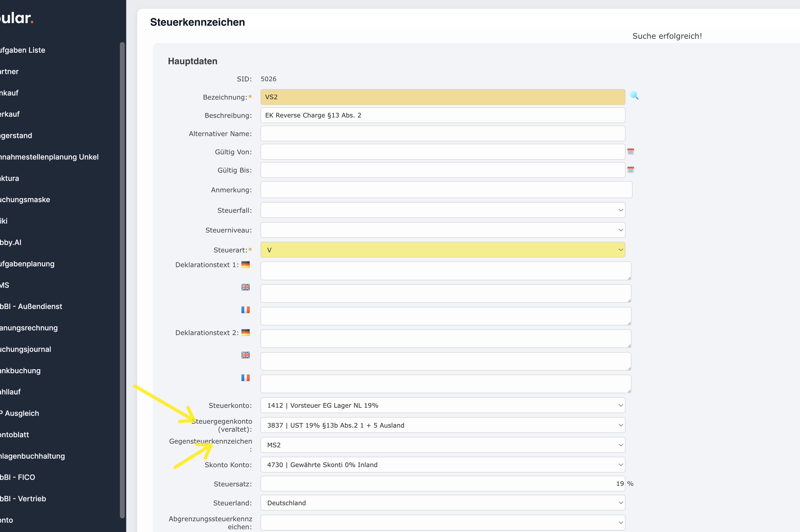Click German flag for Deklarationstext 2
The height and width of the screenshot is (532, 800).
245,332
